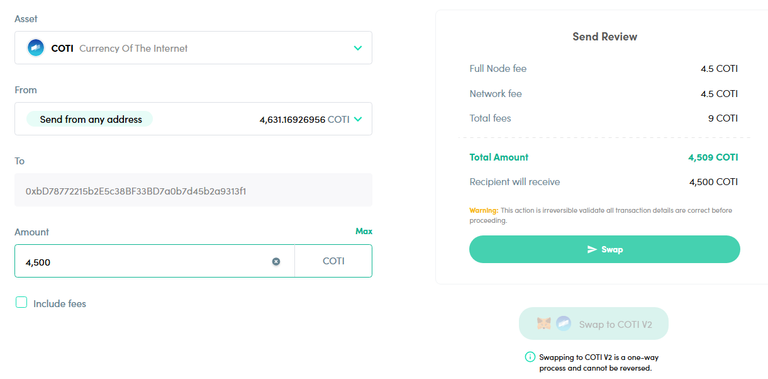This screenshot has width=768, height=379.
Task: Select the Send from any address pill
Action: click(x=90, y=119)
